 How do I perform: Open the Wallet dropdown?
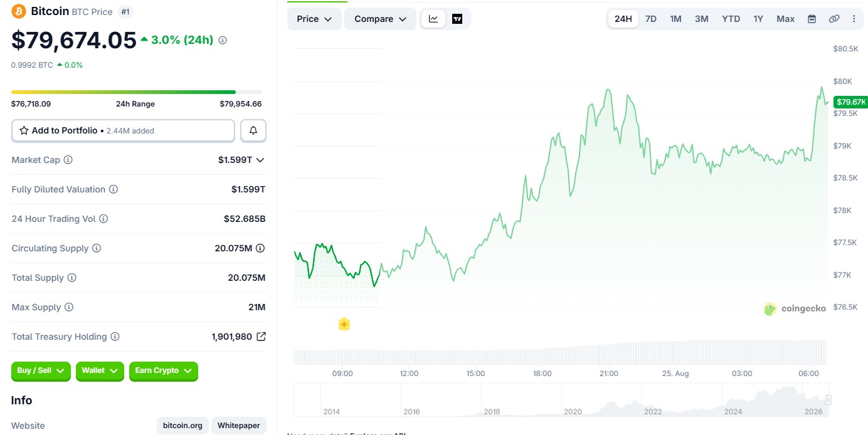(x=100, y=371)
